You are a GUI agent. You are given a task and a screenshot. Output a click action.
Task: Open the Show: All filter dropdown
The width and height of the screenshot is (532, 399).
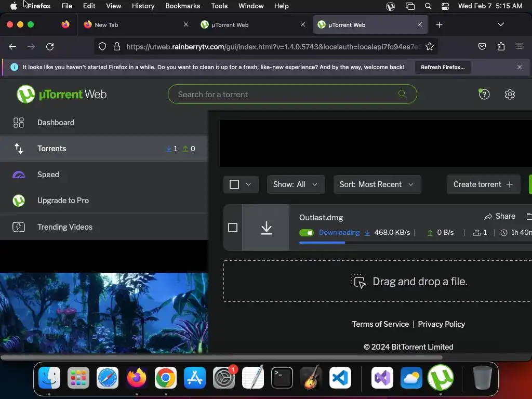296,184
